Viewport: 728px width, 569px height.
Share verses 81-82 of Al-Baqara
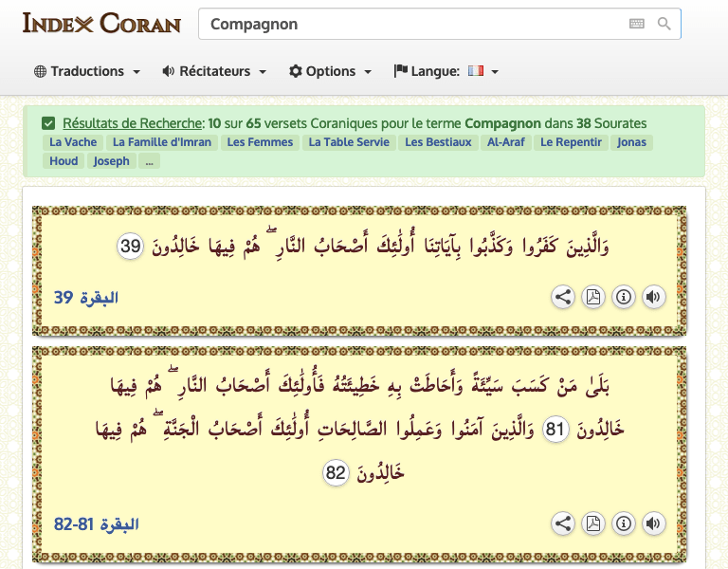(563, 523)
